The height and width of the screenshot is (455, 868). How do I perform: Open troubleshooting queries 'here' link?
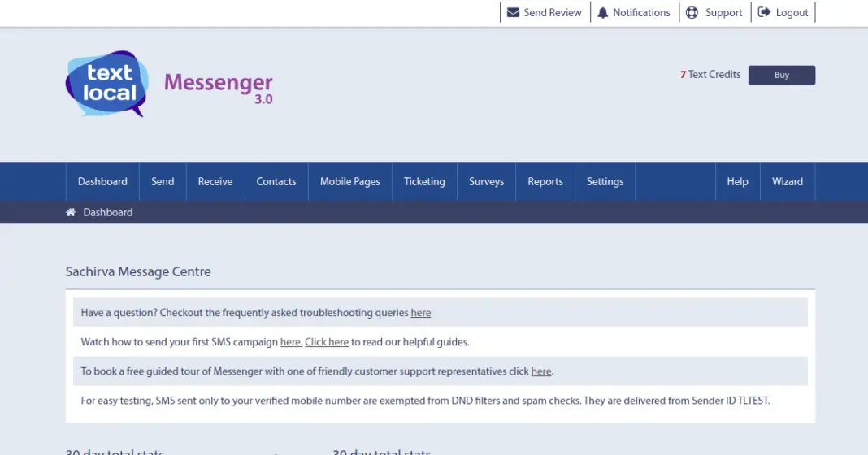tap(420, 312)
